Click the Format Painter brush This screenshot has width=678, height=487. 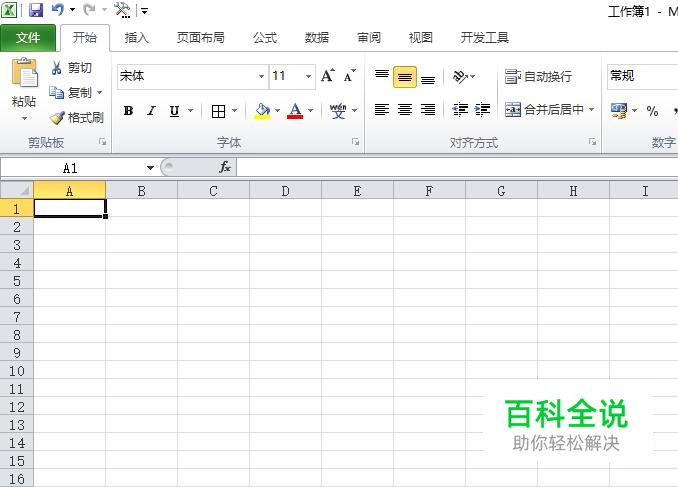click(77, 117)
